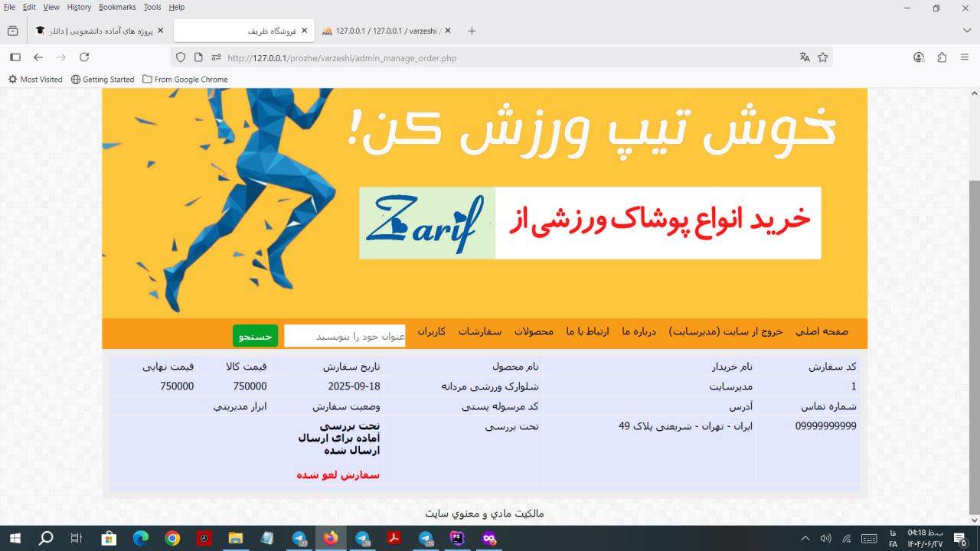Image resolution: width=980 pixels, height=551 pixels.
Task: Click the translate page icon in address bar
Action: [805, 57]
